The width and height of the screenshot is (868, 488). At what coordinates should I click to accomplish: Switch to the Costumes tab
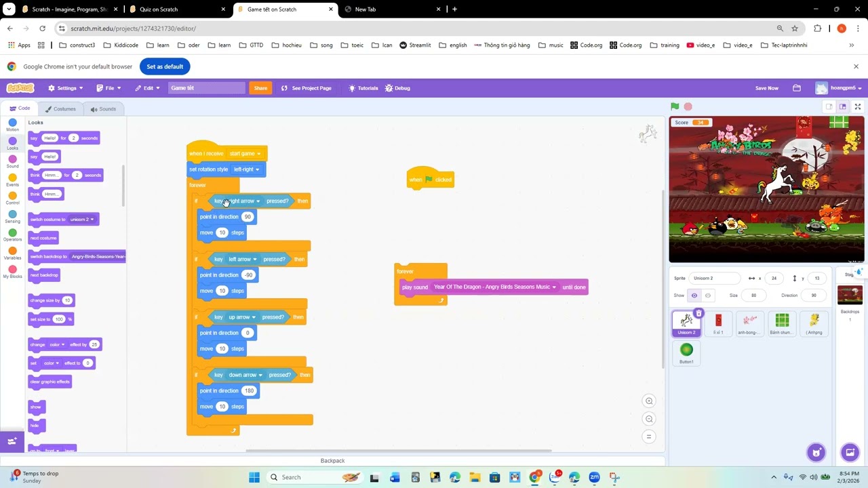point(60,109)
